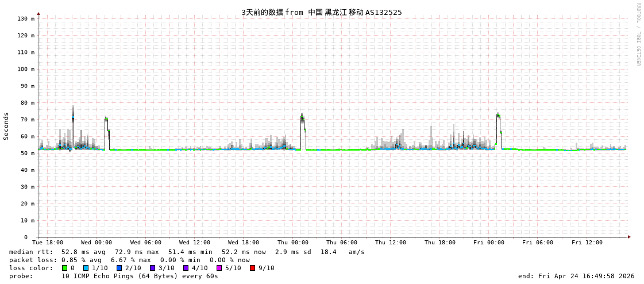Click the packet loss statistics line
This screenshot has height=284, width=644.
point(129,260)
